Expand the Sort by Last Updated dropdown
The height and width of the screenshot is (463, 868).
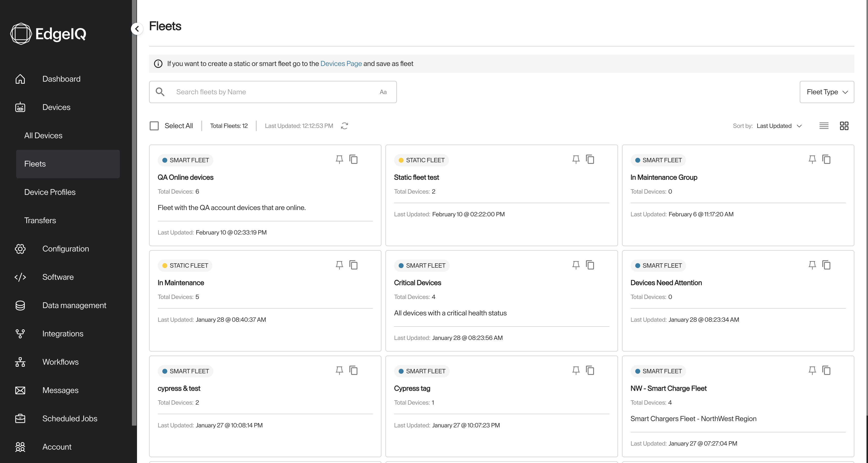[x=779, y=126]
